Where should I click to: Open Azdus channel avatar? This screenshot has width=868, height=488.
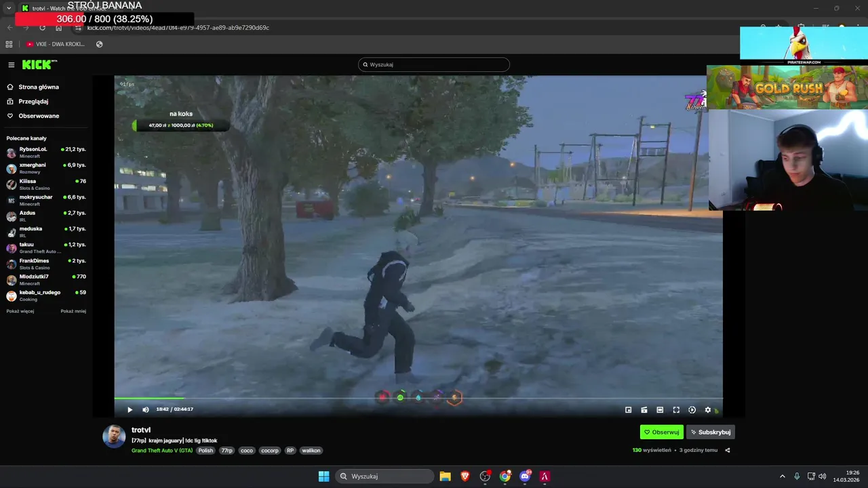click(12, 216)
